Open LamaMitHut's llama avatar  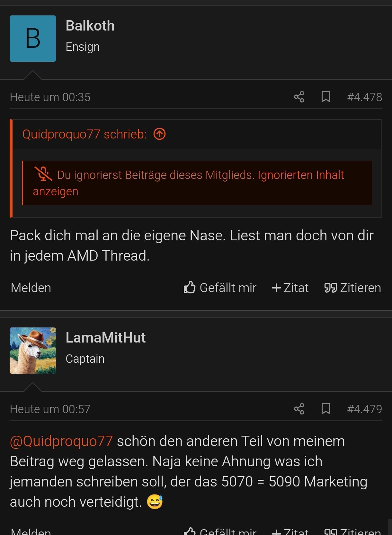coord(32,350)
